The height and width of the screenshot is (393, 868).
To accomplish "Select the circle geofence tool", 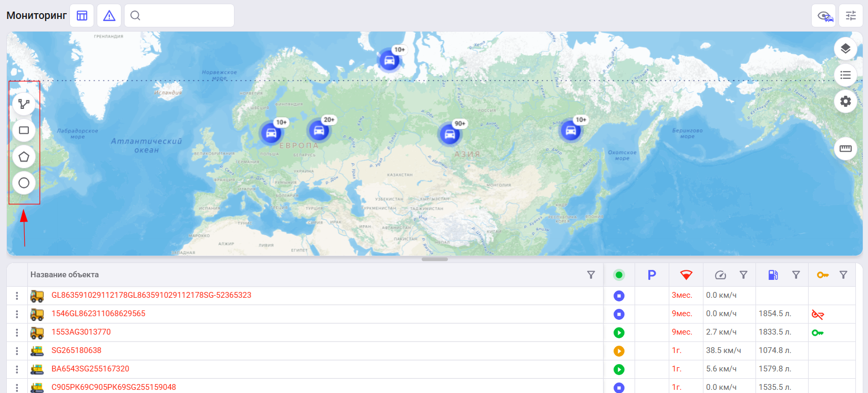I will (x=24, y=183).
